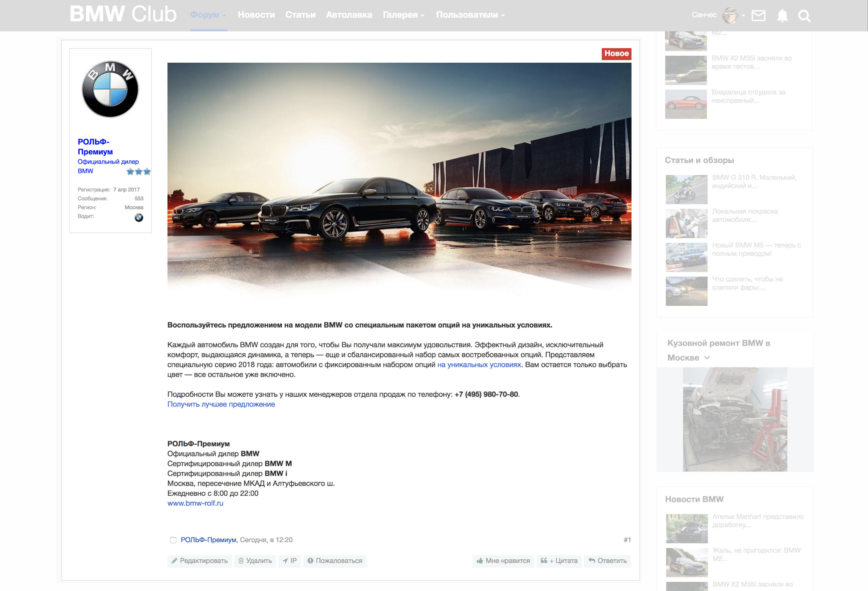Click the Пожаловаться button
Image resolution: width=868 pixels, height=591 pixels.
coord(335,561)
